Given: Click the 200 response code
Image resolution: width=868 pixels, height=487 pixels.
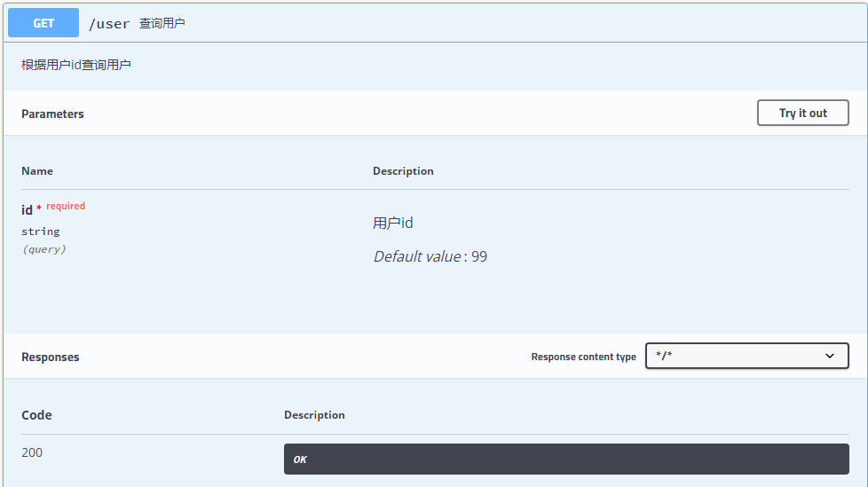Looking at the screenshot, I should tap(32, 453).
